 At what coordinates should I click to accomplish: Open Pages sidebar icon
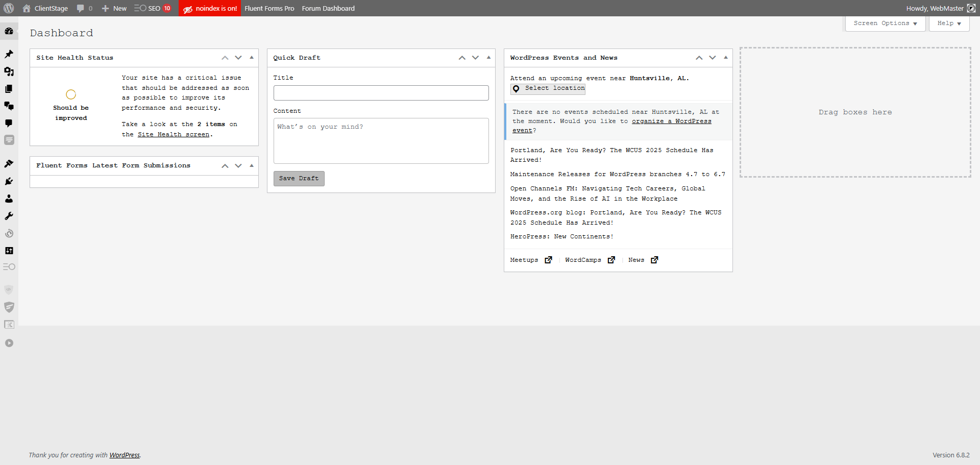[x=9, y=89]
